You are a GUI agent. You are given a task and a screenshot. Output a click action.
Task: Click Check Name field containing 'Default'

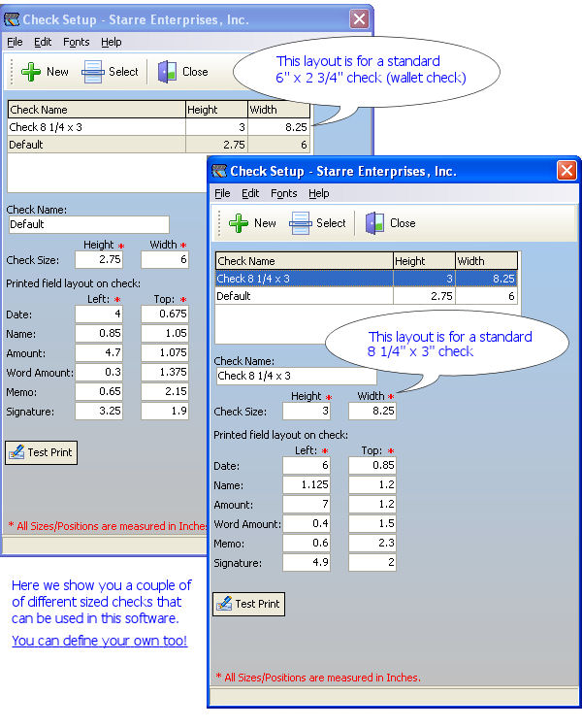(x=88, y=224)
